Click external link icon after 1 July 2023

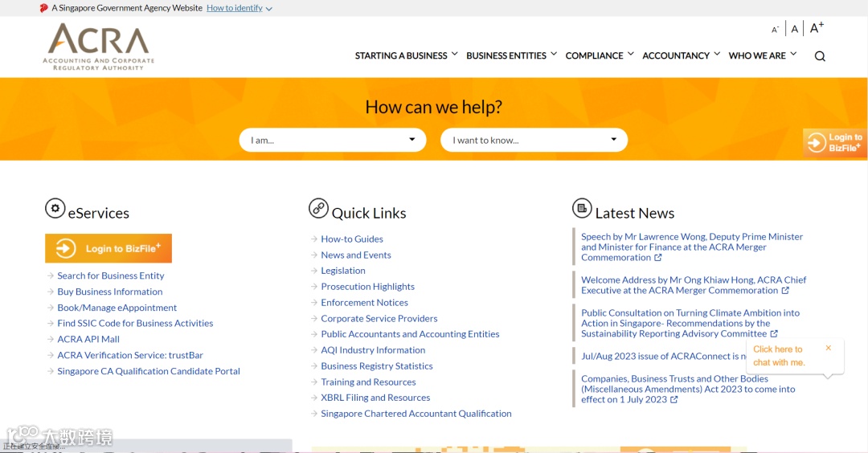point(674,399)
